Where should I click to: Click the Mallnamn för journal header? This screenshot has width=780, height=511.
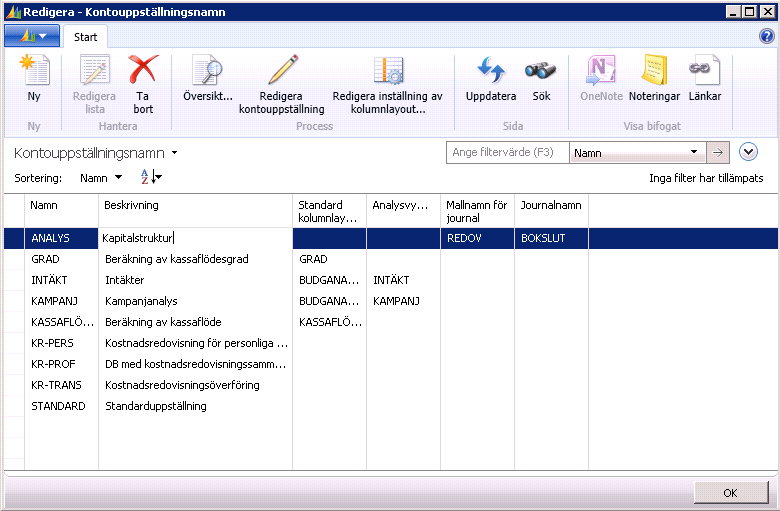click(478, 211)
